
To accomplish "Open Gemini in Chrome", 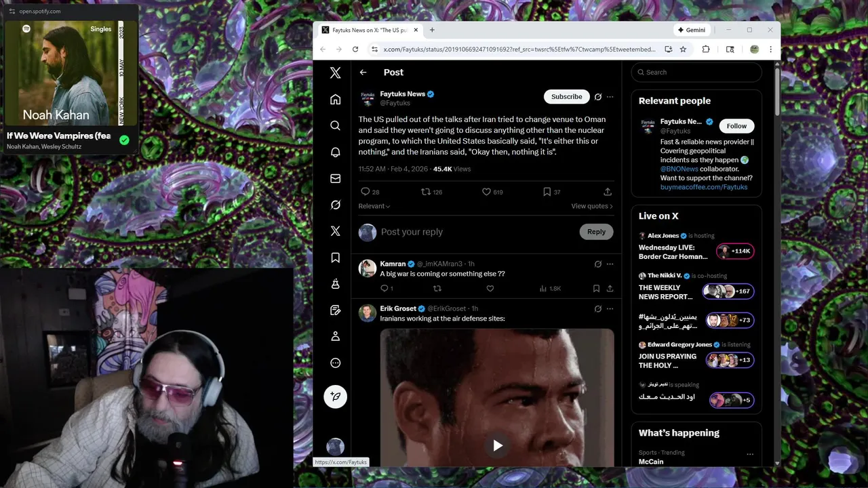I will [692, 30].
